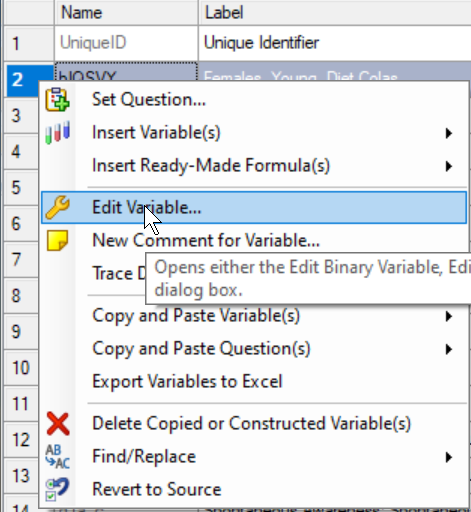The height and width of the screenshot is (512, 471).
Task: Expand the Insert Ready-Made Formula(s) submenu arrow
Action: [x=449, y=166]
